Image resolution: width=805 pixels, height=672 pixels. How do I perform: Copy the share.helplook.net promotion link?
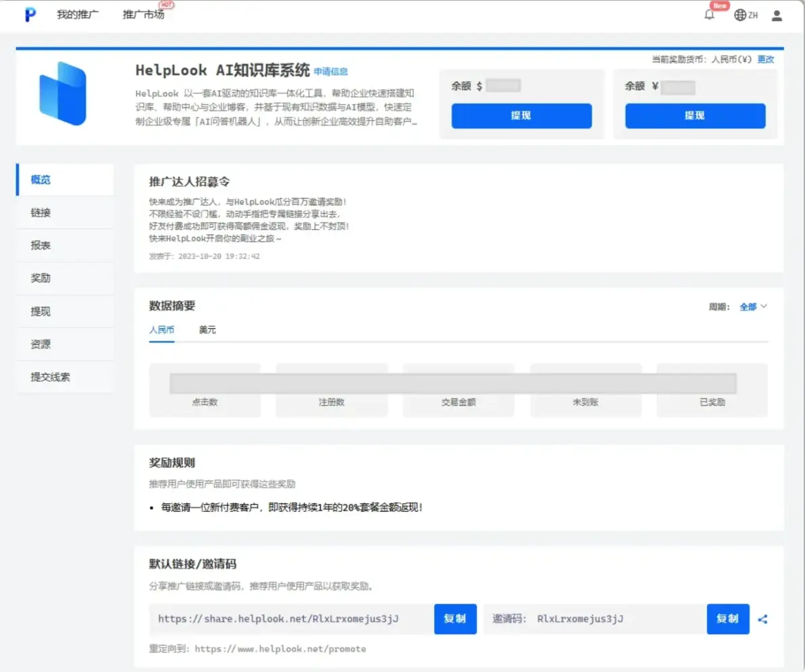(455, 619)
